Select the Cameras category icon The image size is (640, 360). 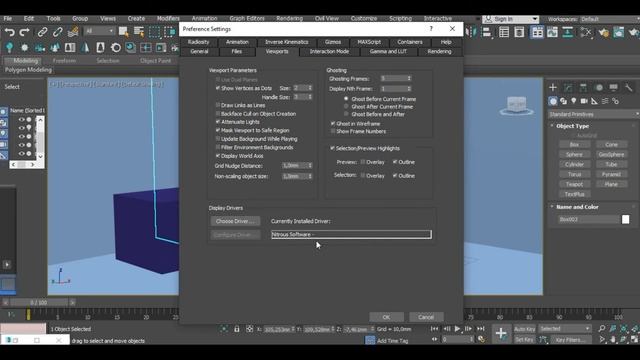click(584, 101)
